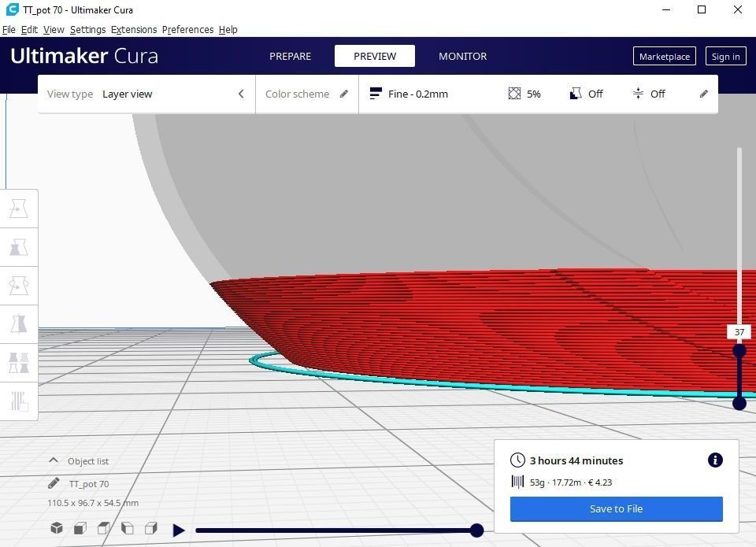Click the Color scheme pencil icon
The image size is (756, 547).
344,94
